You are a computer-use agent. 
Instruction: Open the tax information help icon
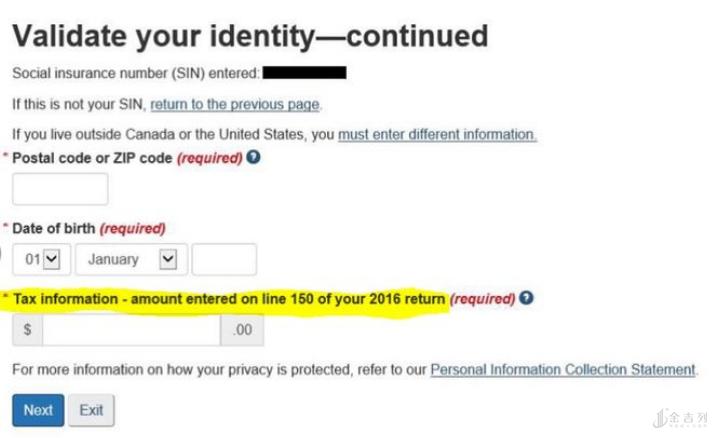pyautogui.click(x=526, y=298)
